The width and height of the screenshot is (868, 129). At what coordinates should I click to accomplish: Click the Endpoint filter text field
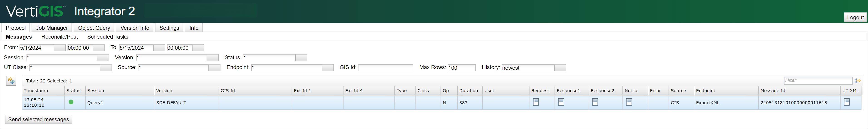click(287, 68)
